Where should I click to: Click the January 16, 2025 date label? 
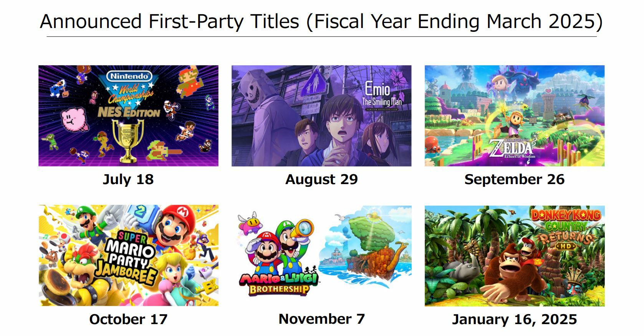(x=515, y=319)
